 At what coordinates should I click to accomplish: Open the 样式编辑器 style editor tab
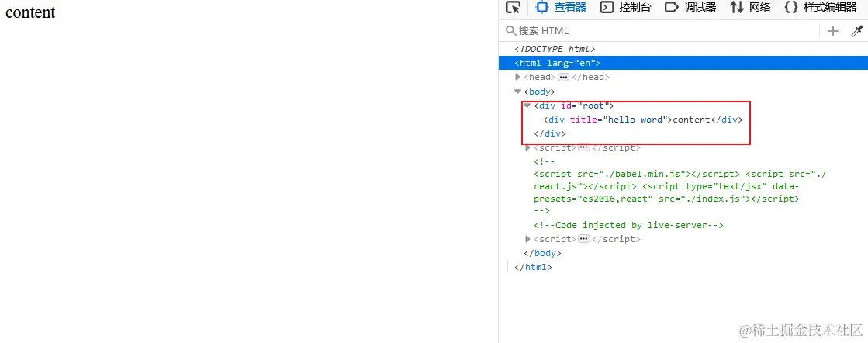pos(821,7)
